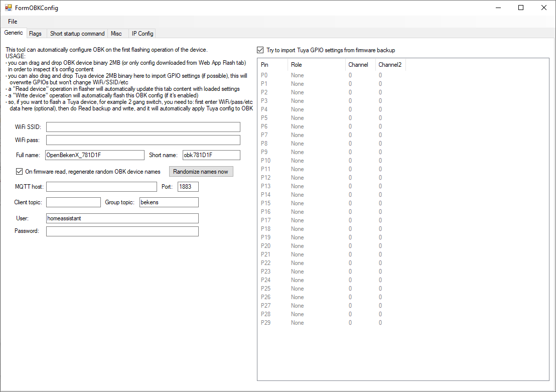Click the FormOBKConfig app icon in title bar
The image size is (556, 392).
[8, 8]
